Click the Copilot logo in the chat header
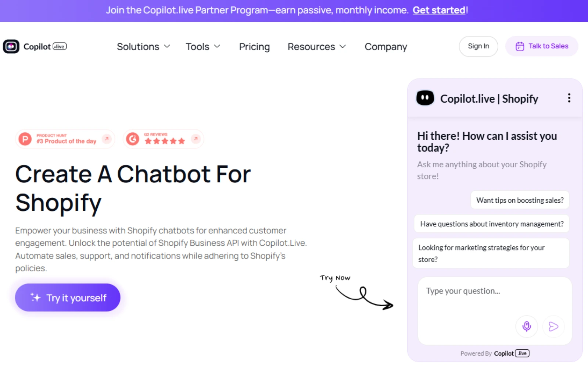Image resolution: width=588 pixels, height=392 pixels. pos(425,98)
